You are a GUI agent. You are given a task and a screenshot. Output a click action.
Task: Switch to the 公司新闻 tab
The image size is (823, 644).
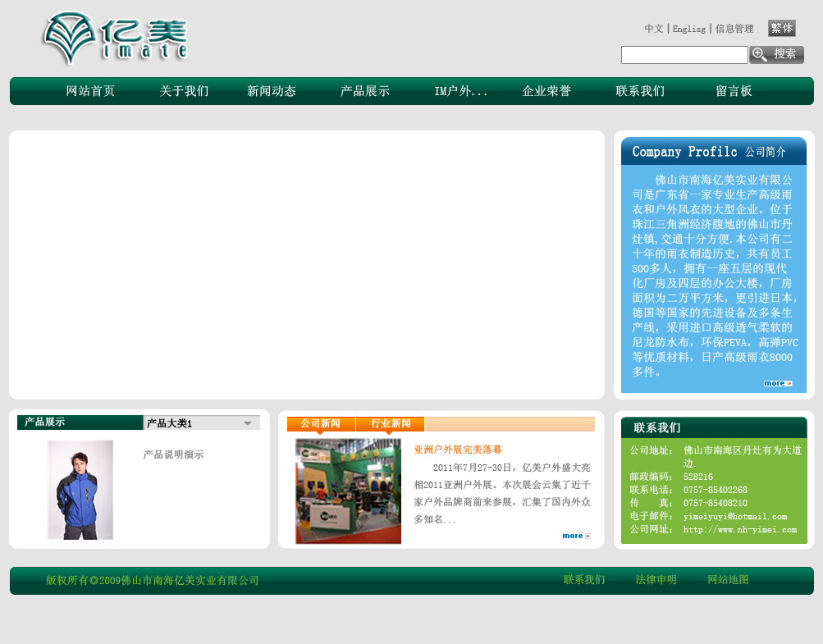(x=321, y=424)
